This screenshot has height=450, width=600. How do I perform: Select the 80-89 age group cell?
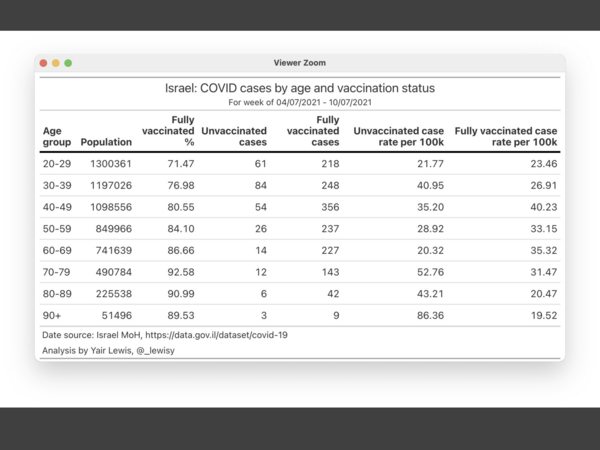tap(57, 294)
